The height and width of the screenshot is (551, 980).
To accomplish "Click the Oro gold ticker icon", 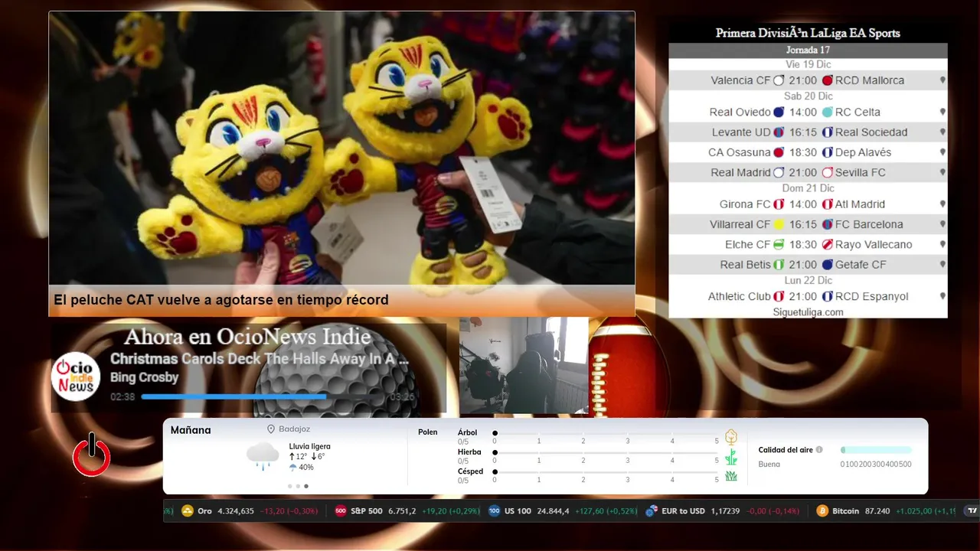I will pyautogui.click(x=188, y=510).
